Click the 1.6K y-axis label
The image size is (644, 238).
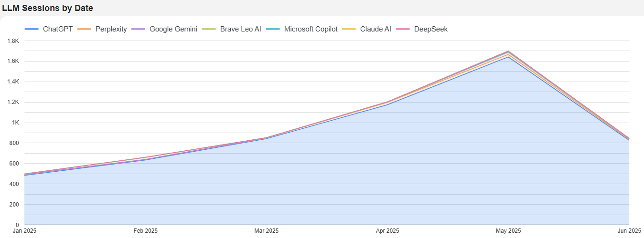pyautogui.click(x=13, y=62)
